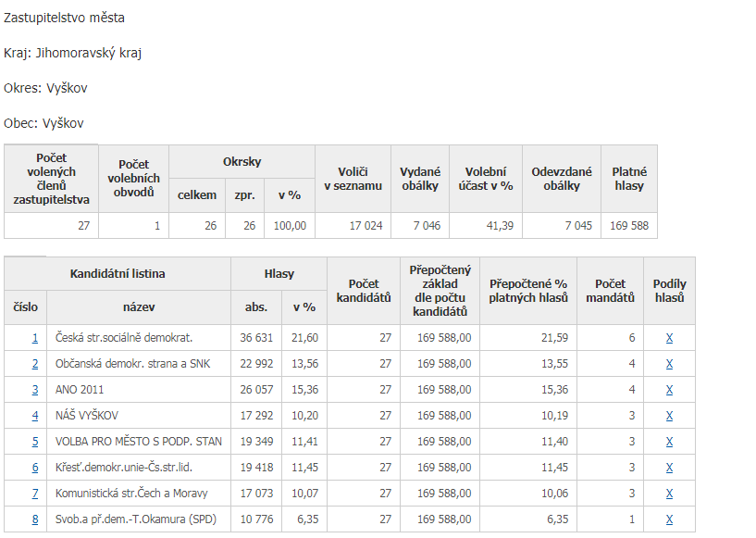The height and width of the screenshot is (538, 756).
Task: Select 'Komunistická str.Čech a Moravy' name
Action: (x=131, y=494)
